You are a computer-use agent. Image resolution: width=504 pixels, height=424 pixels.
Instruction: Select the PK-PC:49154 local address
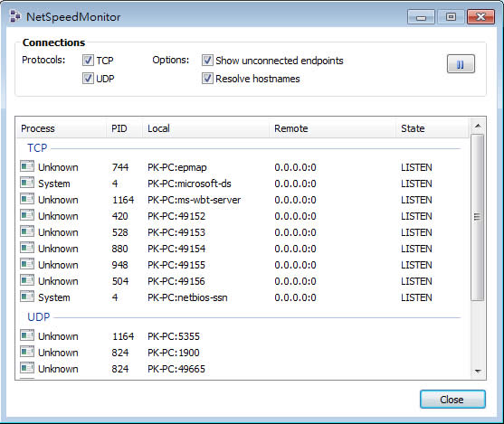point(176,249)
